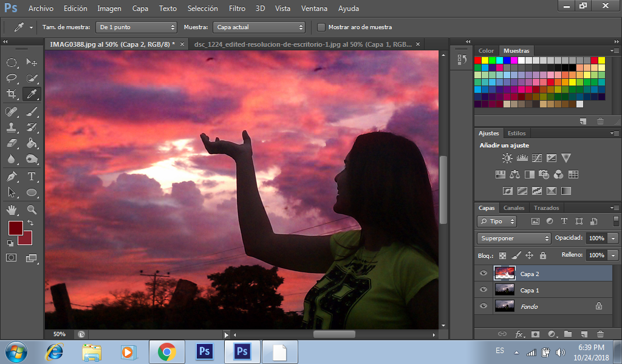Select the Capa 1 layer
The image size is (622, 364).
(530, 290)
